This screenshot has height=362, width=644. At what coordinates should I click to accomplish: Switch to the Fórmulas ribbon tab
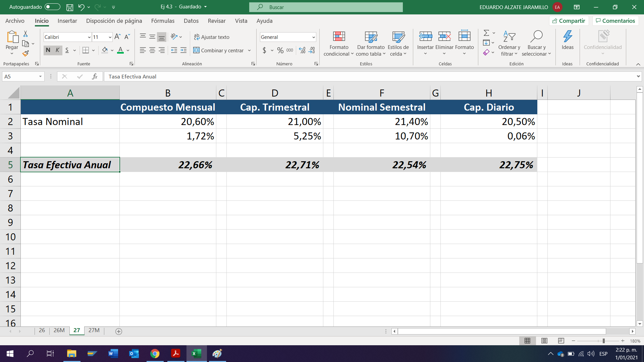click(x=163, y=21)
